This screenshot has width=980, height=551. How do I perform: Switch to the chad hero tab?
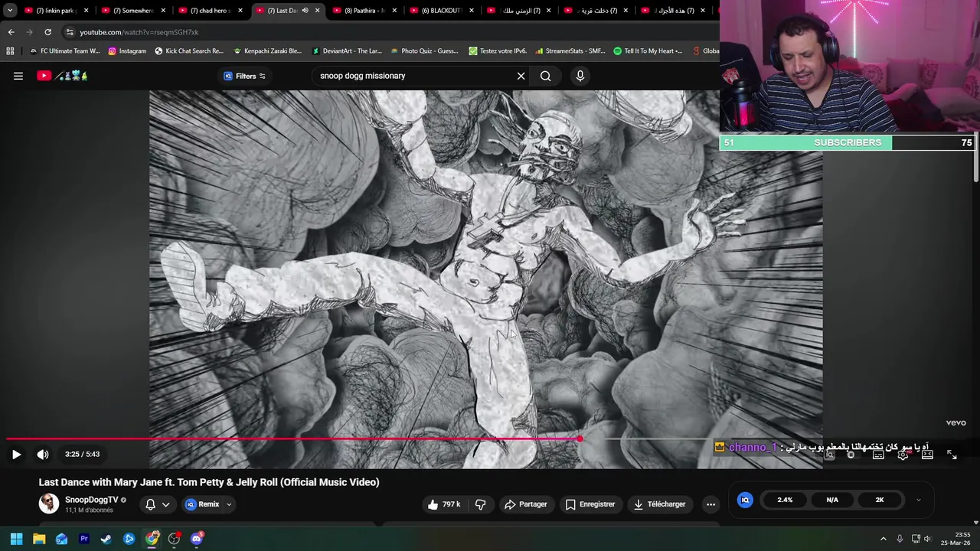click(x=209, y=11)
